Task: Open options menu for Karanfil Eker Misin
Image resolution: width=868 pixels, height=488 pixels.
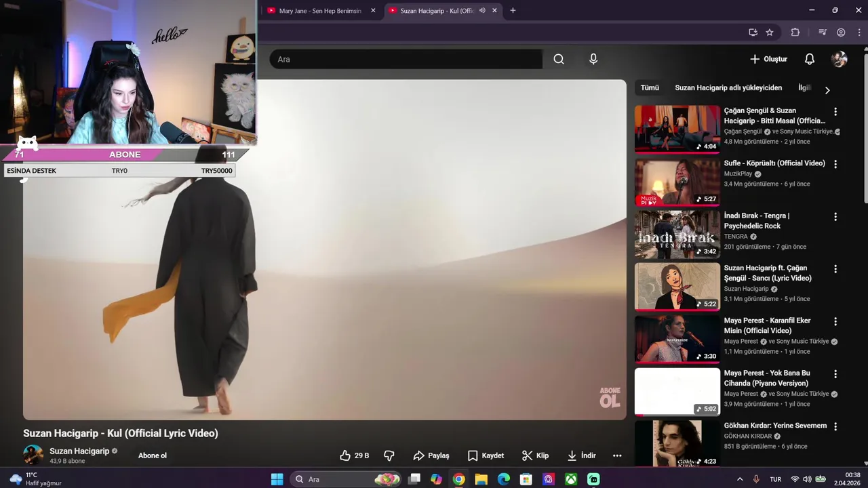Action: point(835,321)
